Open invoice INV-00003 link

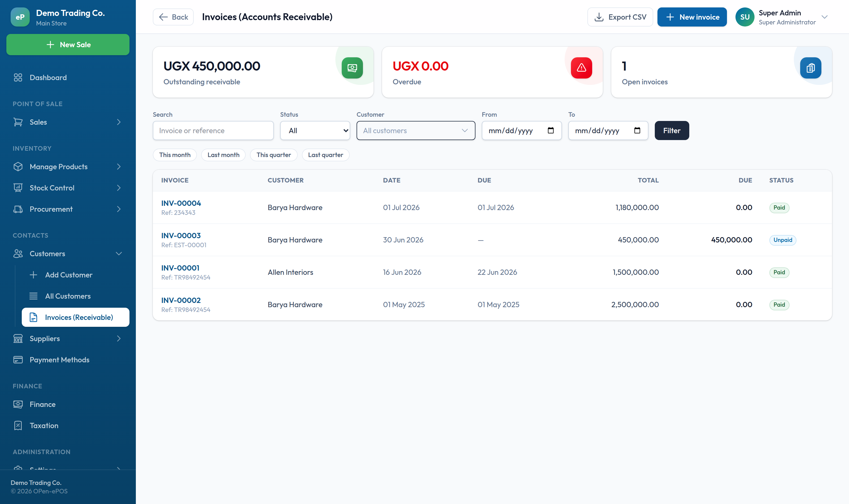coord(181,235)
